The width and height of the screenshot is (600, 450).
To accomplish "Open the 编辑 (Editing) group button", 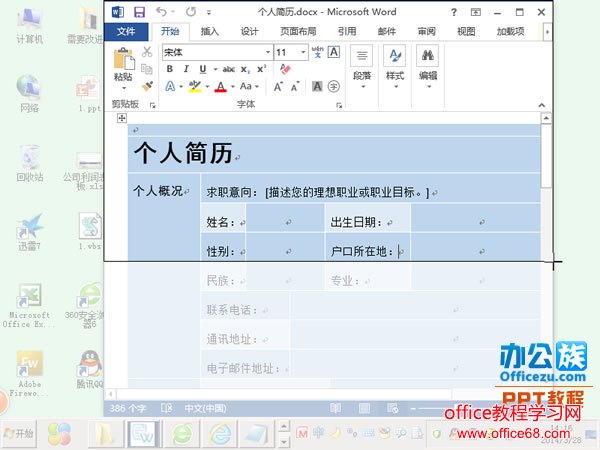I will point(428,68).
